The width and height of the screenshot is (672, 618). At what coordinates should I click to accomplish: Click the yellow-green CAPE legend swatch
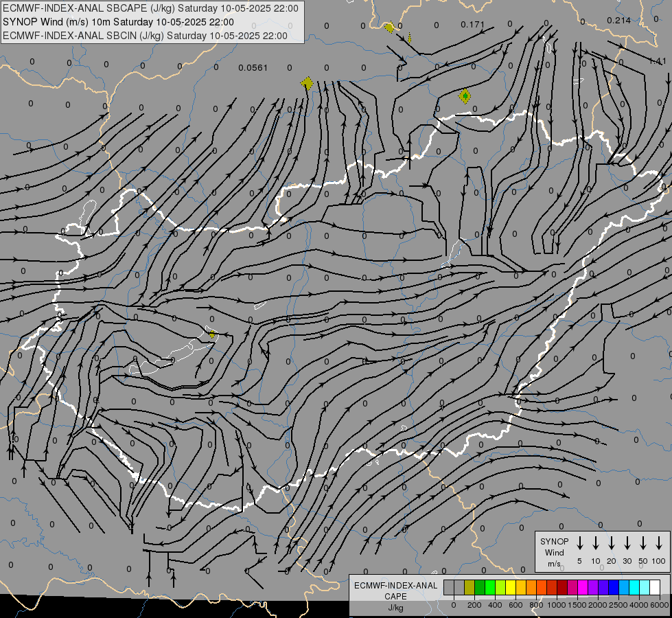click(x=500, y=587)
